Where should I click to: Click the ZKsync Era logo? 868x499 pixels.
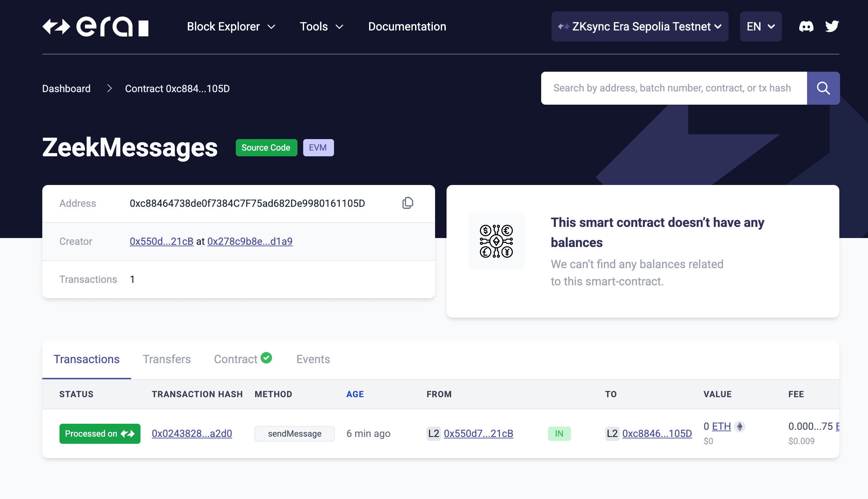click(96, 27)
